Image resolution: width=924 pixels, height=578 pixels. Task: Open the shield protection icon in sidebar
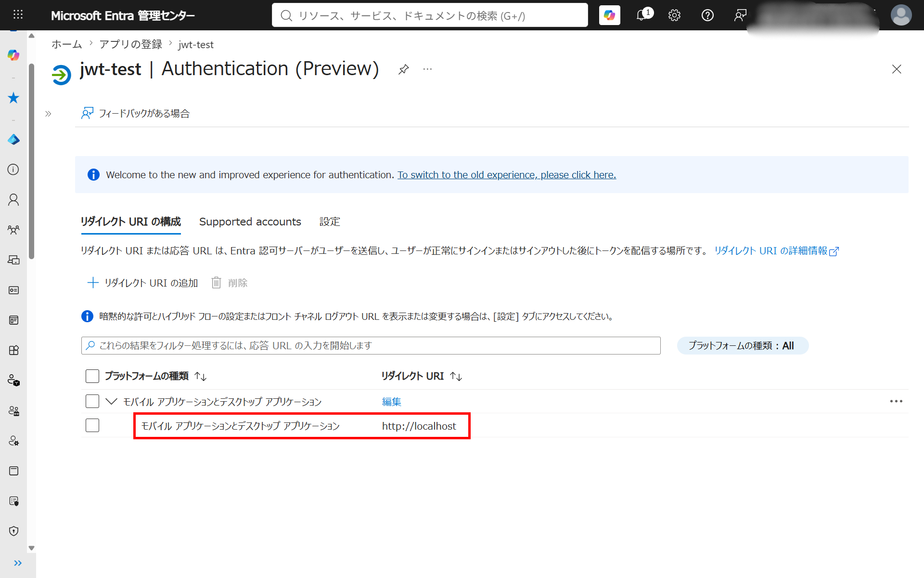click(13, 531)
